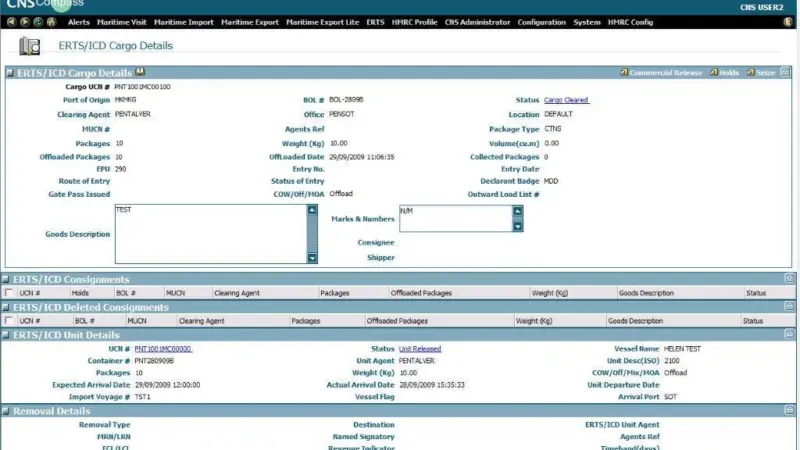
Task: Click the vessel name HELEN TEST
Action: click(683, 349)
